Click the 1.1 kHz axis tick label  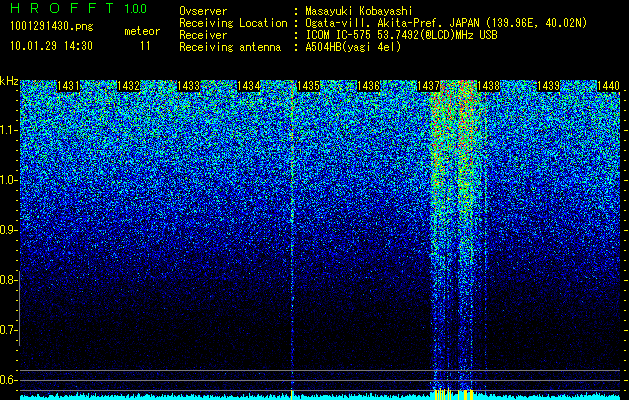pyautogui.click(x=8, y=130)
